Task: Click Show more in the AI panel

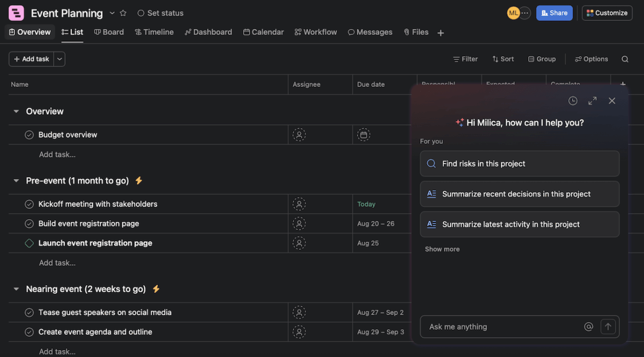Action: click(442, 248)
